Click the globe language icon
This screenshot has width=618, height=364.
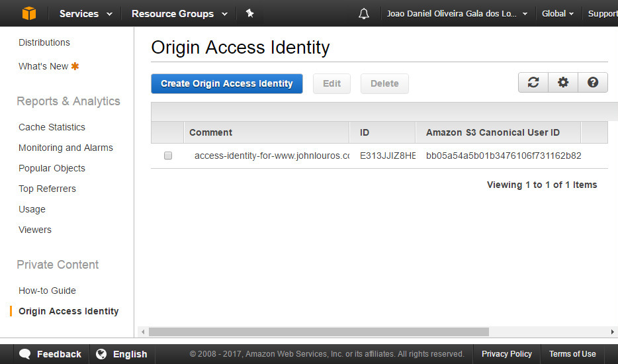(x=101, y=354)
